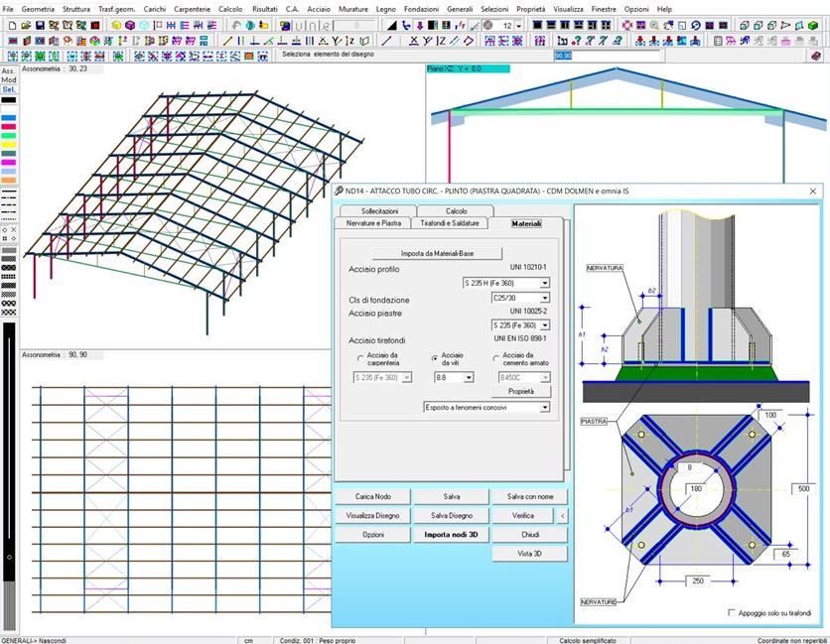
Task: Open the Fondazioni menu
Action: [424, 8]
